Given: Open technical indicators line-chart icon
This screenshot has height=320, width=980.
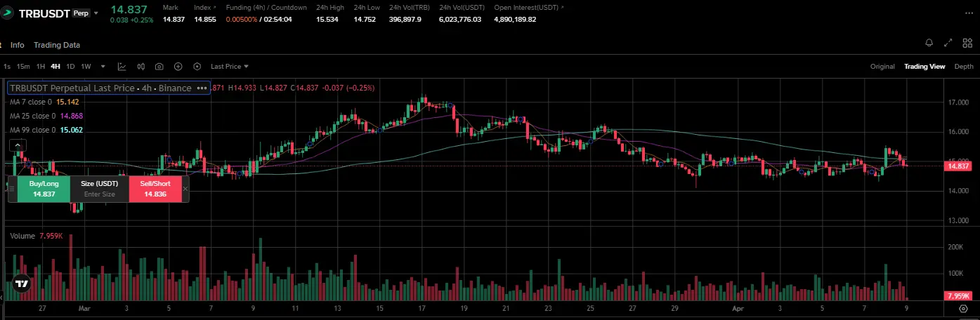Looking at the screenshot, I should pyautogui.click(x=122, y=67).
